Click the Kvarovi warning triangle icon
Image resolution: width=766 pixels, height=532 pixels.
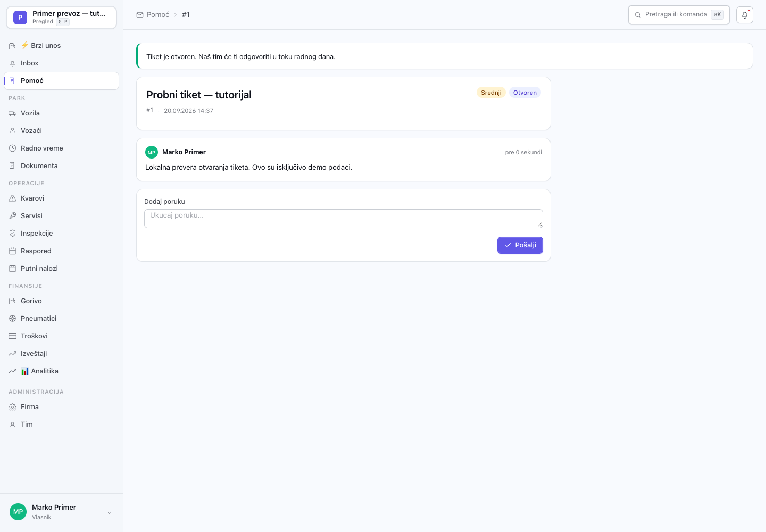pos(12,198)
